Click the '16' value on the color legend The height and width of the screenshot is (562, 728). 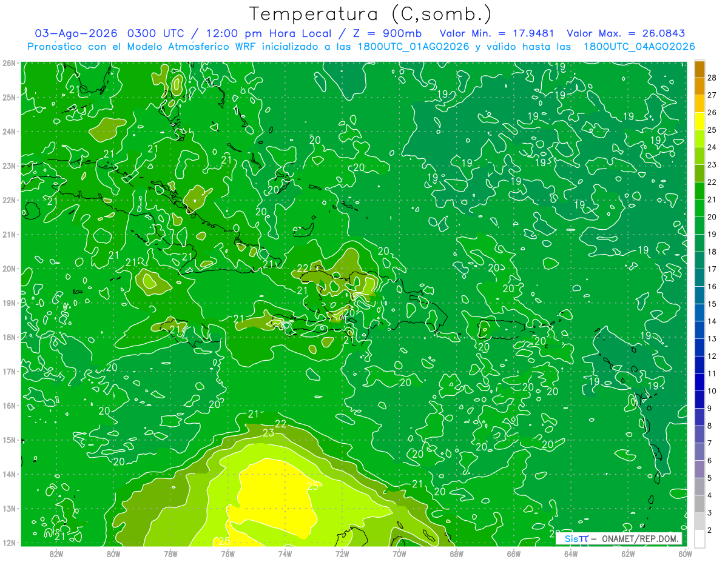712,286
